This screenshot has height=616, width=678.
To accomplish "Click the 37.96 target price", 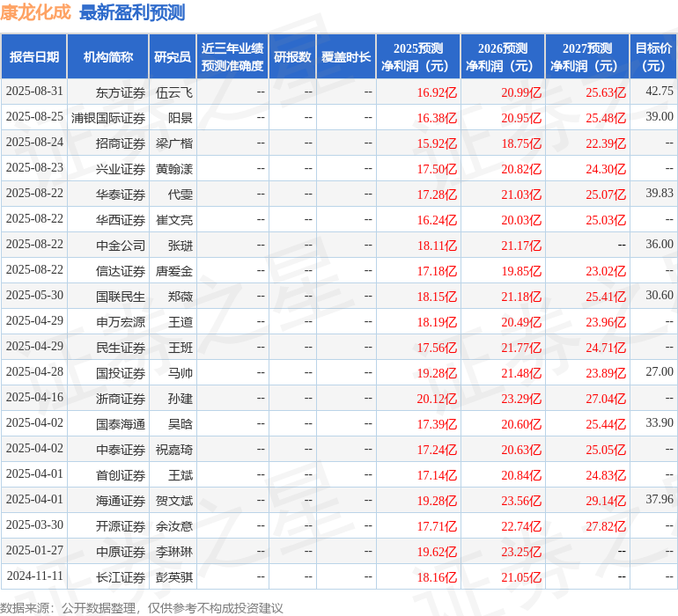I will (x=660, y=499).
